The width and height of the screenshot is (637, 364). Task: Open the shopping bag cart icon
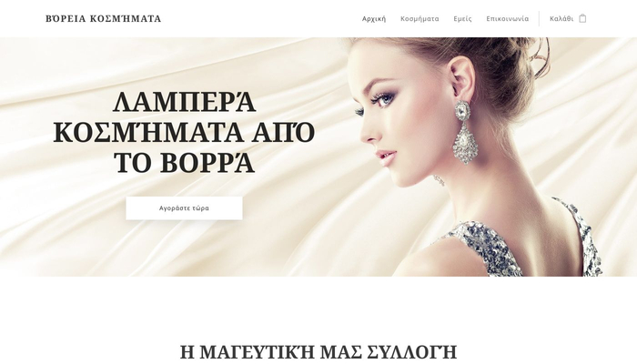(x=582, y=18)
